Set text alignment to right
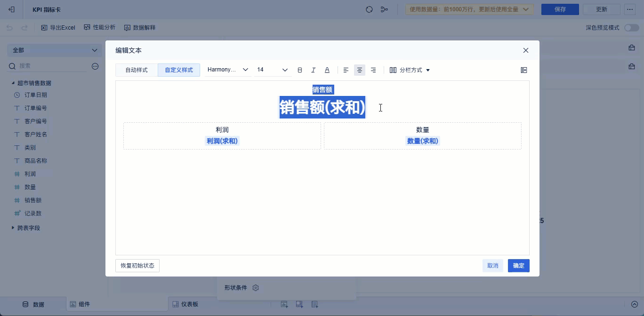644x316 pixels. point(373,70)
